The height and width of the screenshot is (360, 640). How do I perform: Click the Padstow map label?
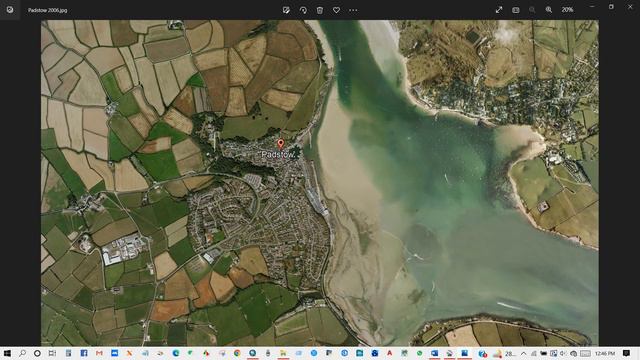click(278, 155)
